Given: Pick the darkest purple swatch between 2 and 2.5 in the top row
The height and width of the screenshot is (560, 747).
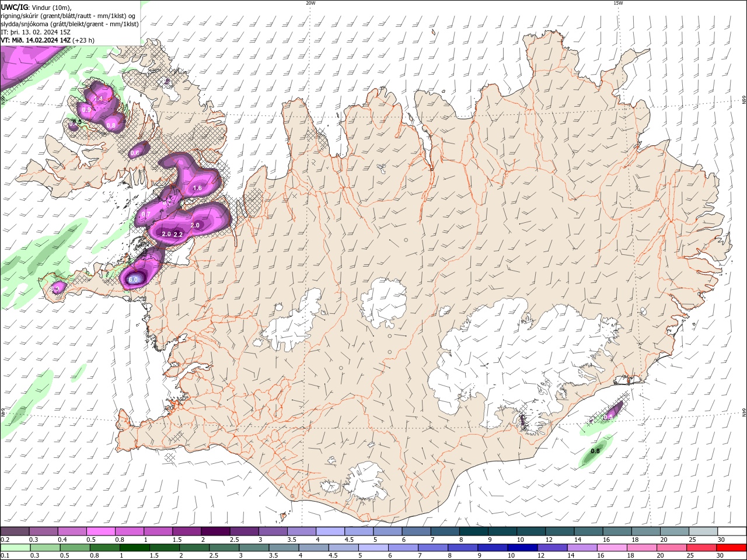Looking at the screenshot, I should tap(215, 531).
